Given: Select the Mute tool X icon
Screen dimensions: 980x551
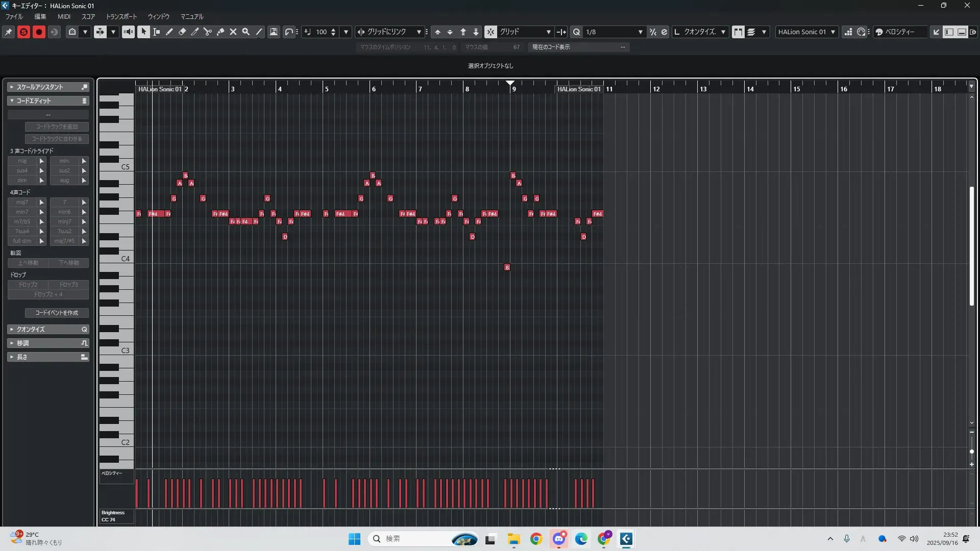Looking at the screenshot, I should pos(233,32).
